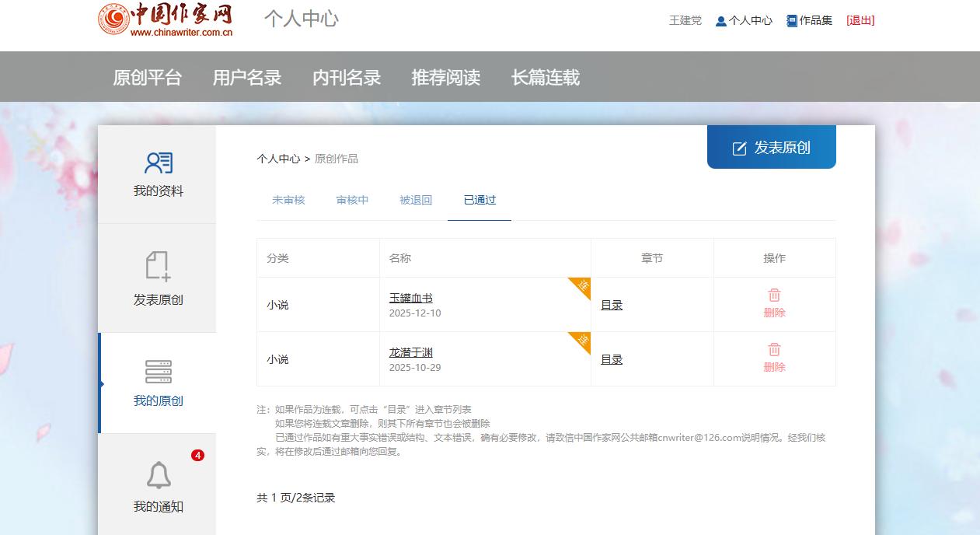This screenshot has width=980, height=535.
Task: Switch to the 审核中 tab
Action: [352, 200]
